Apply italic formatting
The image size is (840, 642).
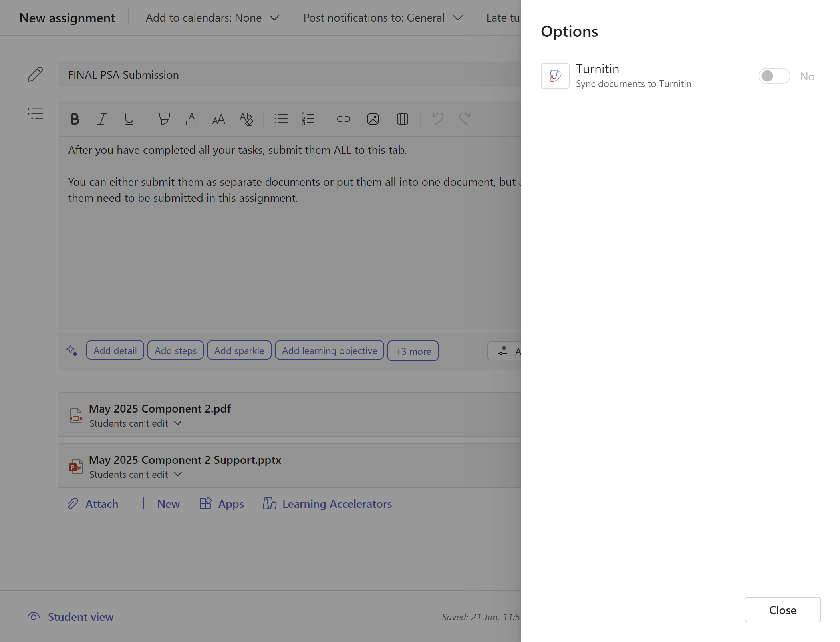(102, 119)
